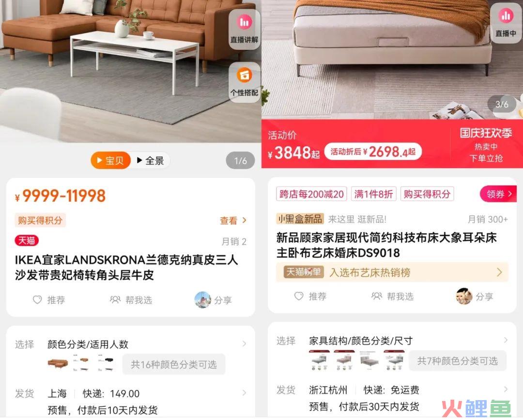Viewport: 523px width, 420px height.
Task: Open 查看 link beside 购买得积分
Action: 233,220
